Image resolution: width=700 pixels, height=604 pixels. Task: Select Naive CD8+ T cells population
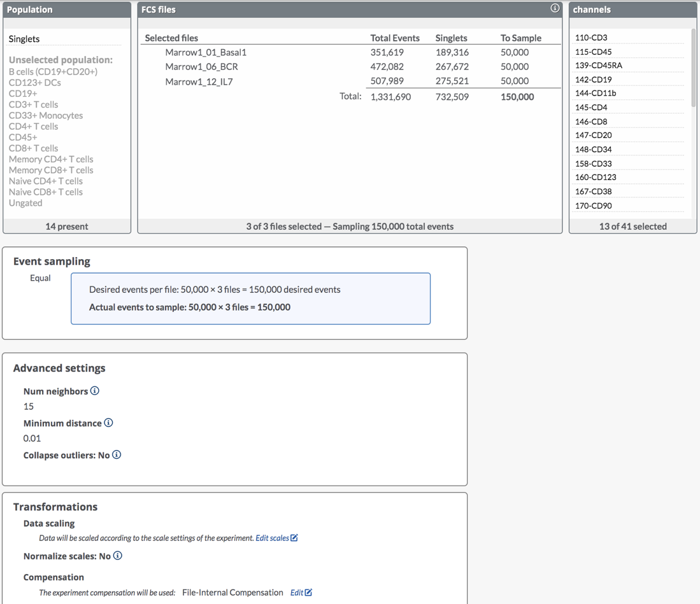click(x=46, y=192)
